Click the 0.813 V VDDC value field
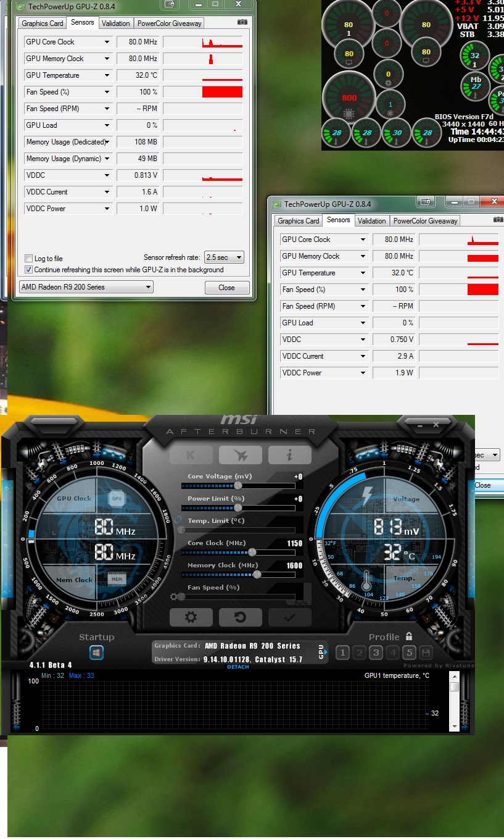Screen dimensions: 504x839 click(138, 175)
